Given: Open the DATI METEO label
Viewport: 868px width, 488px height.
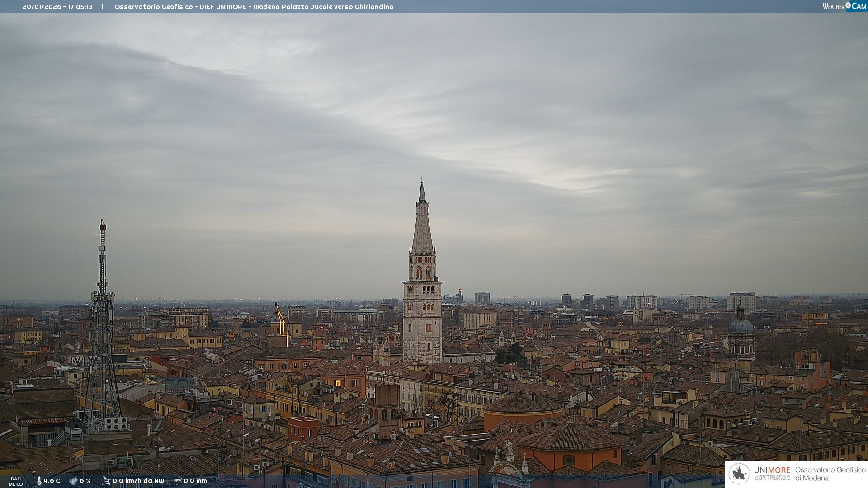Looking at the screenshot, I should point(16,481).
